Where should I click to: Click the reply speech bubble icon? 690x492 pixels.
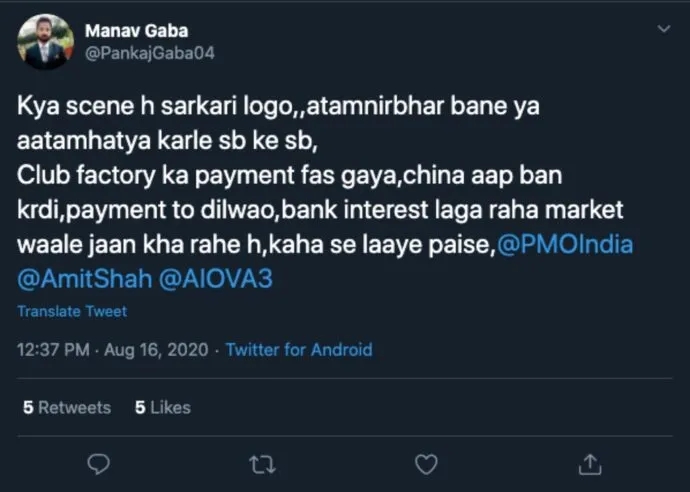(x=98, y=464)
